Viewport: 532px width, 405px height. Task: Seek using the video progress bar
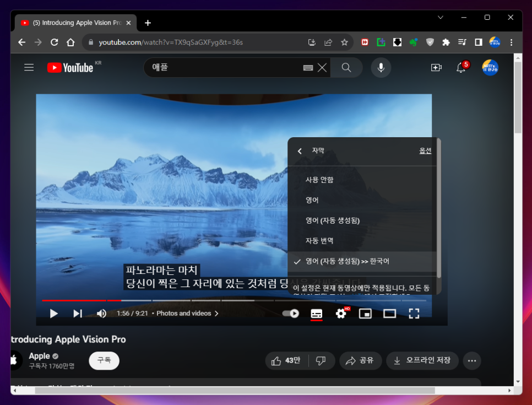pyautogui.click(x=234, y=300)
